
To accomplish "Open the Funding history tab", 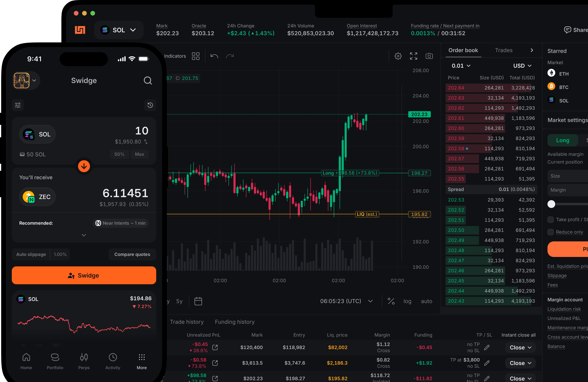I will click(234, 322).
